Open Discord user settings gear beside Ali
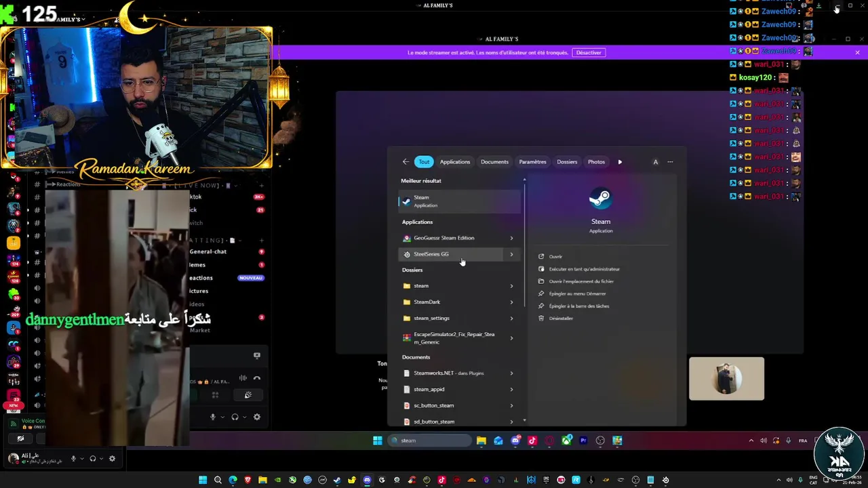Image resolution: width=868 pixels, height=488 pixels. (112, 459)
